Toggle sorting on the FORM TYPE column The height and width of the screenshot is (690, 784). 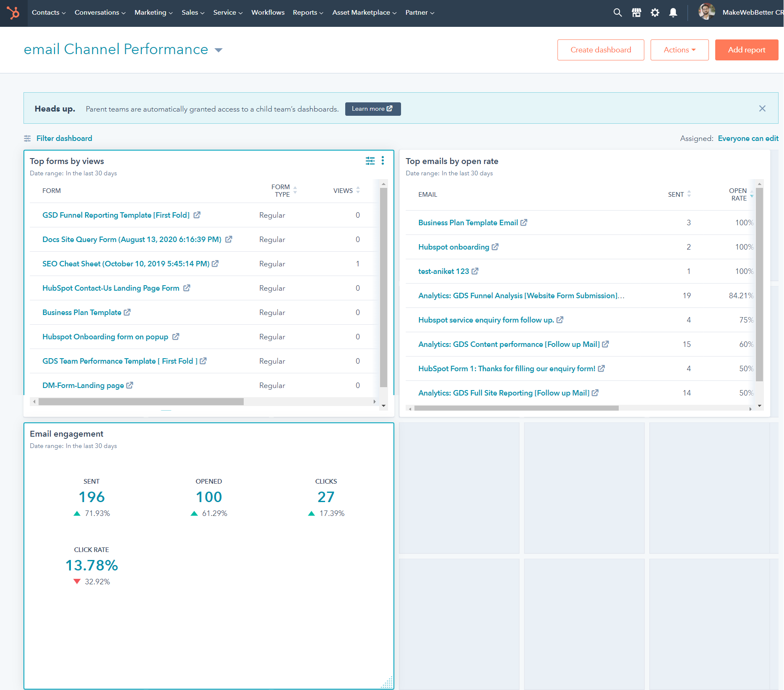pos(295,190)
